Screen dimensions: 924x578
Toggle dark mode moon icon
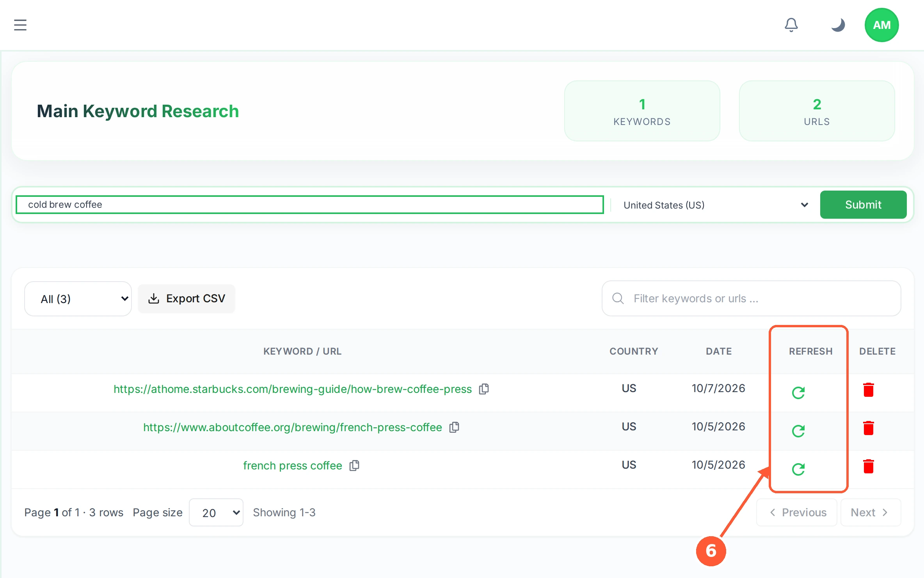click(838, 25)
